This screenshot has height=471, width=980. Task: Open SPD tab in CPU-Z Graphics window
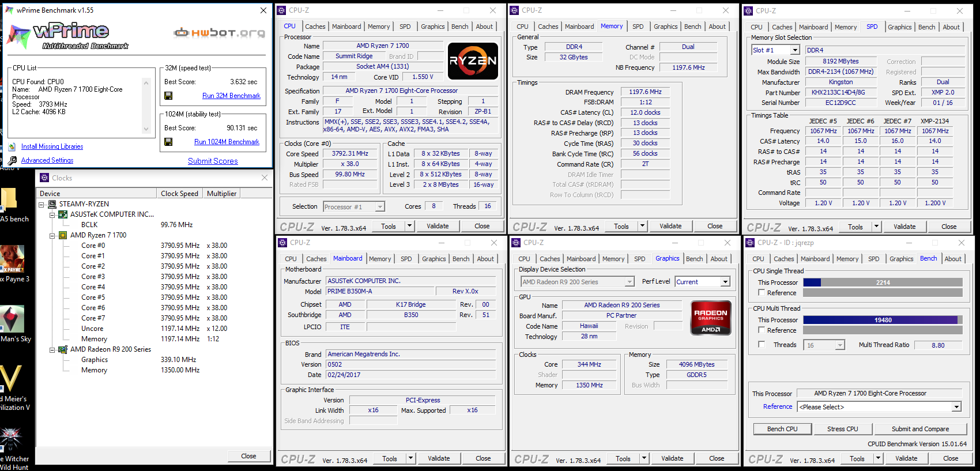(640, 259)
